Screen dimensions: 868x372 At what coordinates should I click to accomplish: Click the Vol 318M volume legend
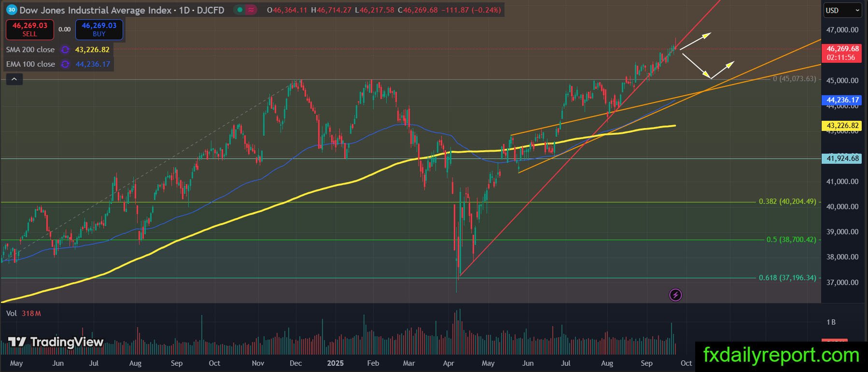point(23,314)
